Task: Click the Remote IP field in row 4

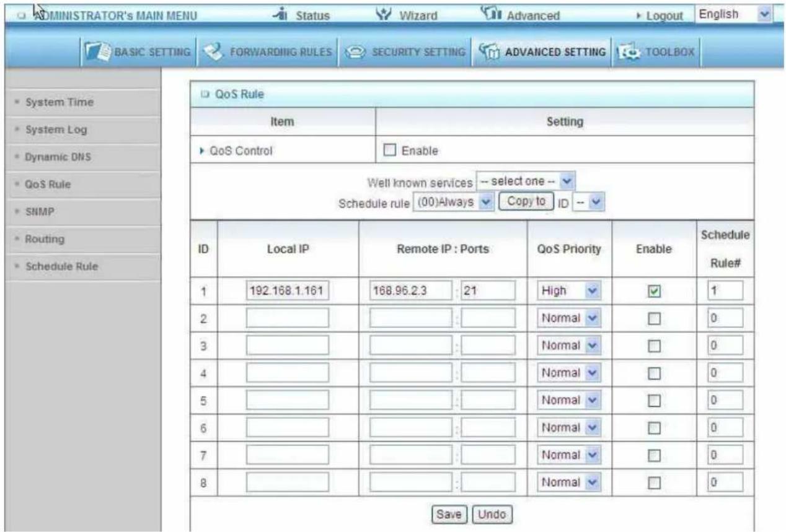Action: pos(411,373)
